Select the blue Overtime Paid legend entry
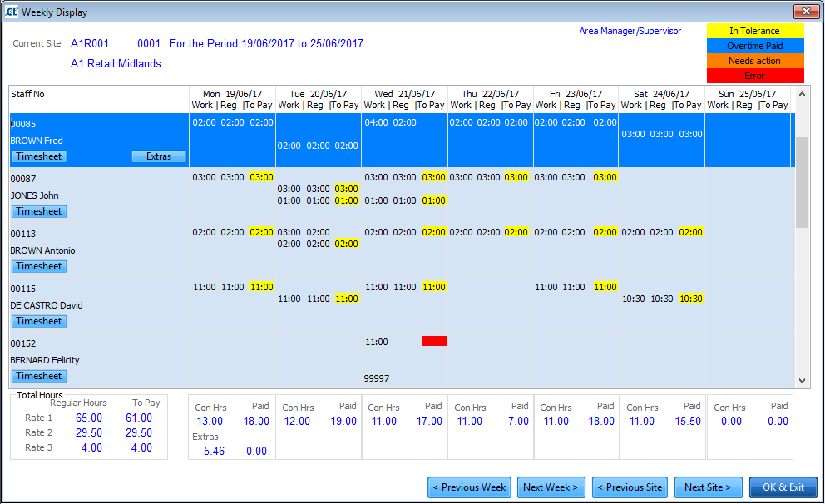This screenshot has width=825, height=504. point(755,45)
